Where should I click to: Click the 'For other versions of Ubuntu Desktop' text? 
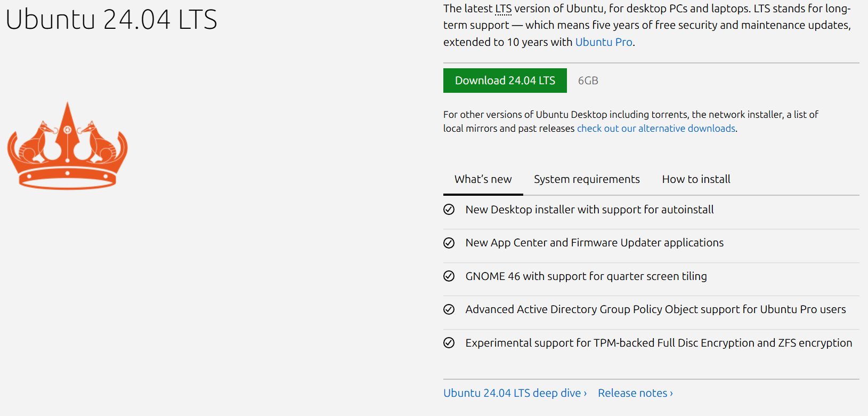630,122
